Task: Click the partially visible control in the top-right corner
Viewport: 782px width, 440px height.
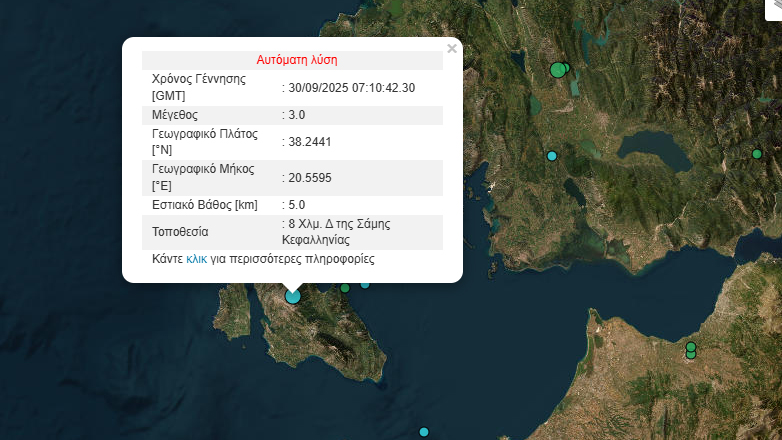Action: point(772,8)
